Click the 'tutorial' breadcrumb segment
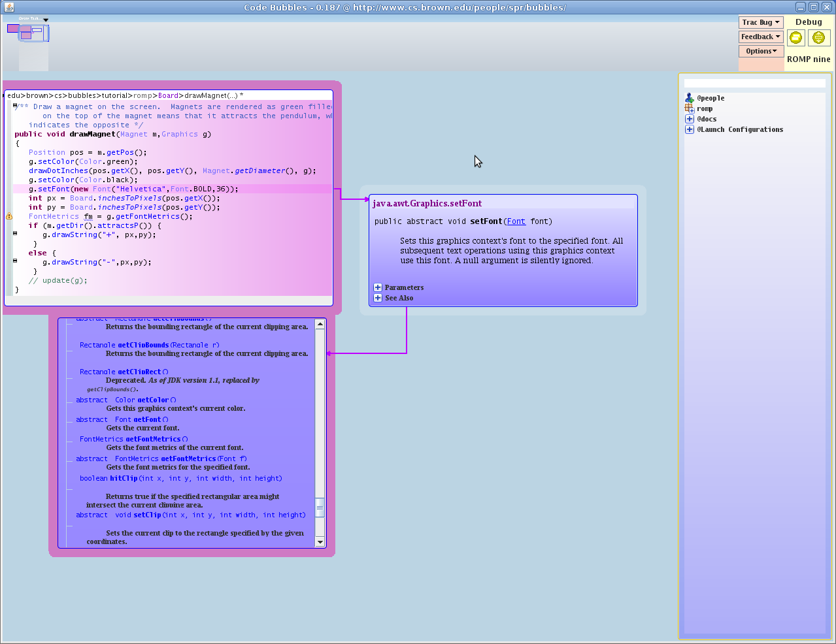 115,95
